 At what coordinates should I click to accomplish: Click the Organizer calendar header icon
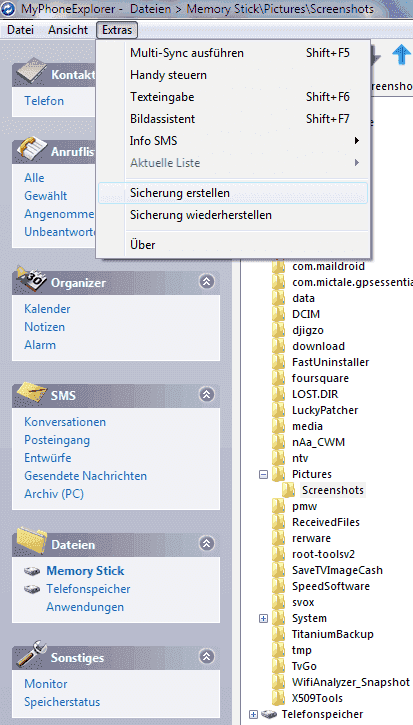pos(31,278)
